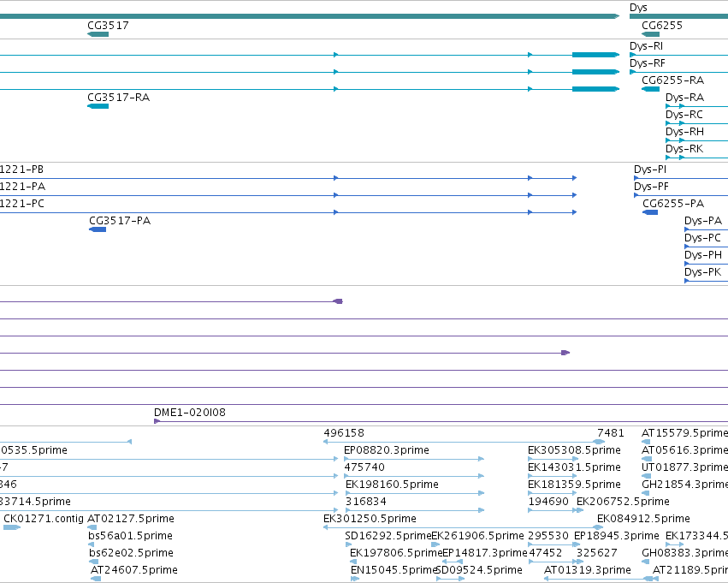Click the CK01271.contig feature arrow glyph
The height and width of the screenshot is (583, 728).
[x=12, y=527]
